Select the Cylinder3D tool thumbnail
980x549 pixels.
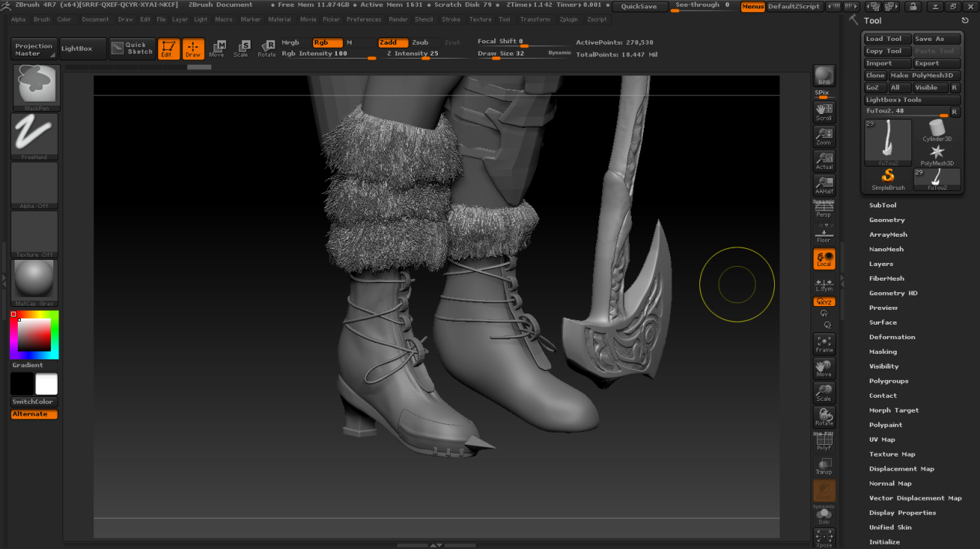[x=938, y=130]
